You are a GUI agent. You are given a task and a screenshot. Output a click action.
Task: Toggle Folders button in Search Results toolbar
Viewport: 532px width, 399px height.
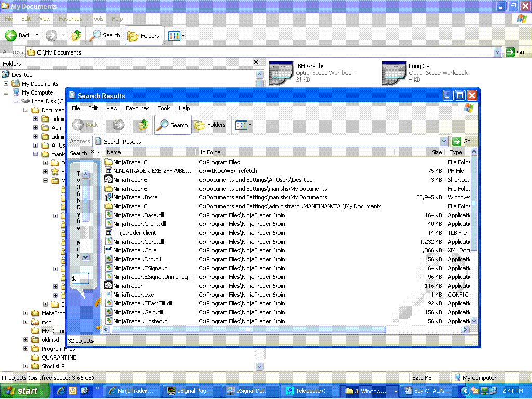pyautogui.click(x=210, y=125)
